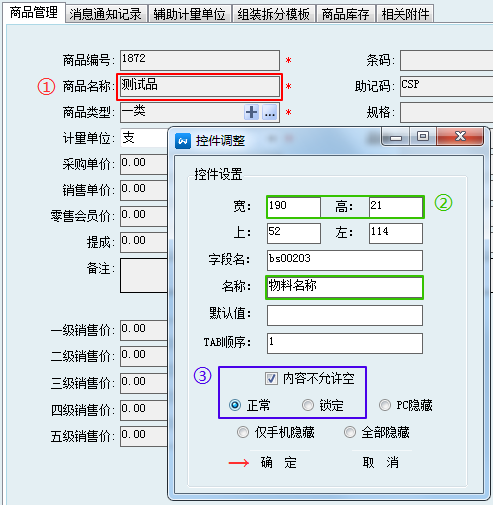Select the 锁定 radio option
Image resolution: width=493 pixels, height=505 pixels.
click(x=308, y=405)
